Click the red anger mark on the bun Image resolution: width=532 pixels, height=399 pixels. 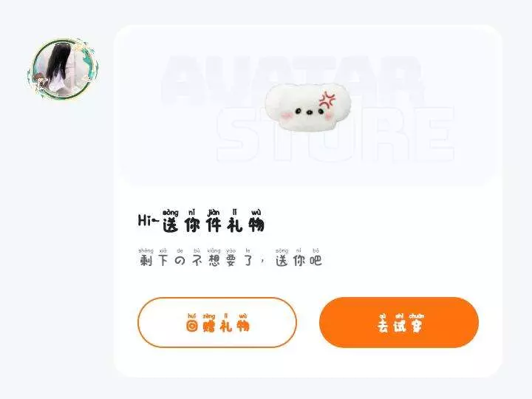(x=327, y=100)
